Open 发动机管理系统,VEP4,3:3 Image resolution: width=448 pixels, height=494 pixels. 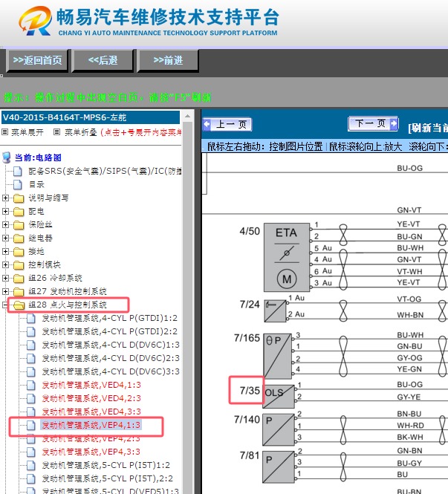click(91, 452)
